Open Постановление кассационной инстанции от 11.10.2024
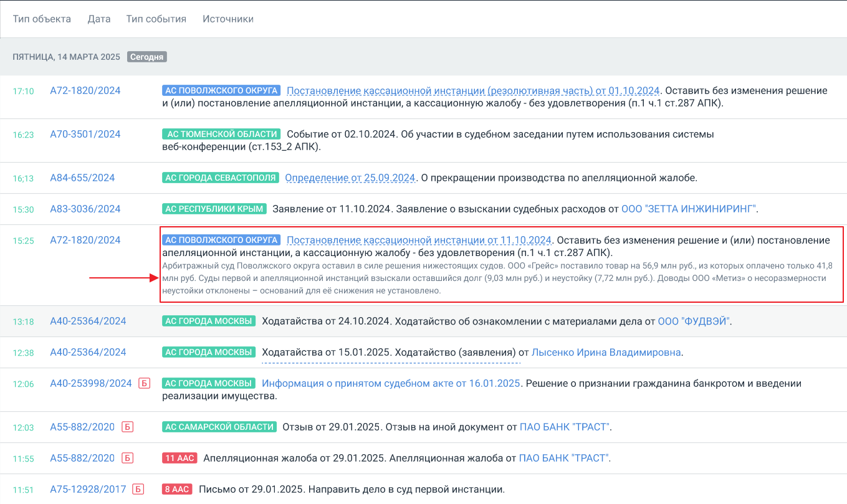This screenshot has width=847, height=504. [419, 240]
